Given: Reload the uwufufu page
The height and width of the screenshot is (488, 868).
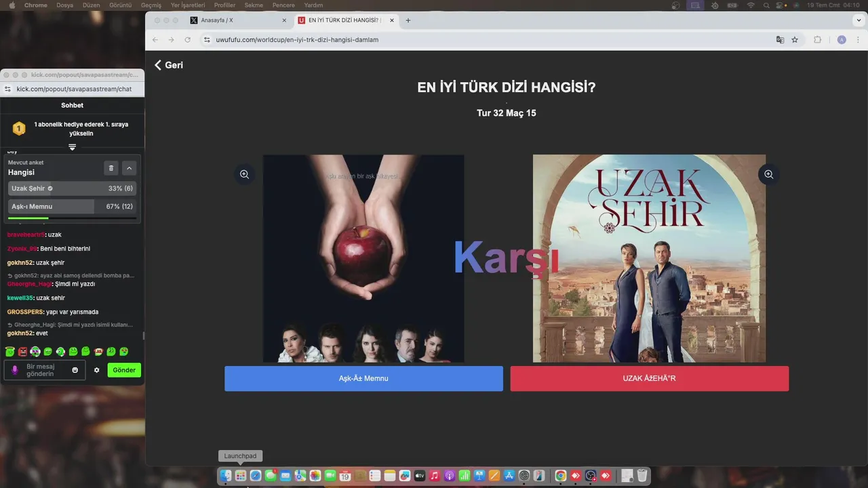Looking at the screenshot, I should (188, 40).
